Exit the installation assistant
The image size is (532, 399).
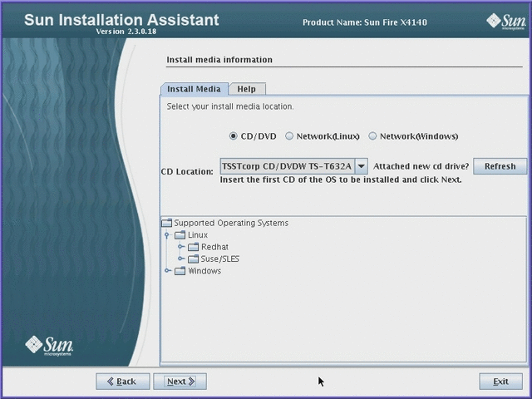500,382
